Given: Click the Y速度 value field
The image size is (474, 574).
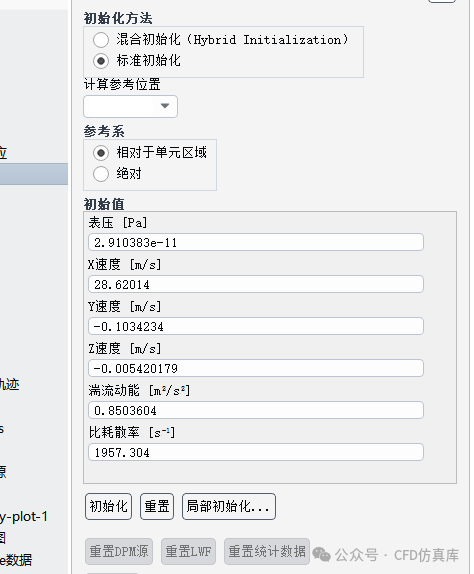Looking at the screenshot, I should (255, 326).
